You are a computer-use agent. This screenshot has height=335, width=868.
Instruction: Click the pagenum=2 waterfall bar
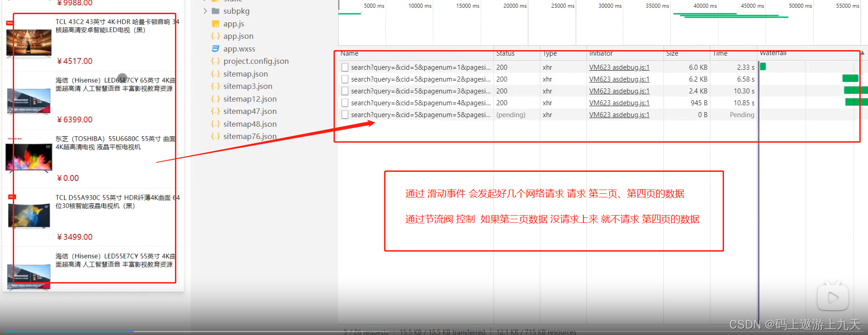tap(850, 78)
